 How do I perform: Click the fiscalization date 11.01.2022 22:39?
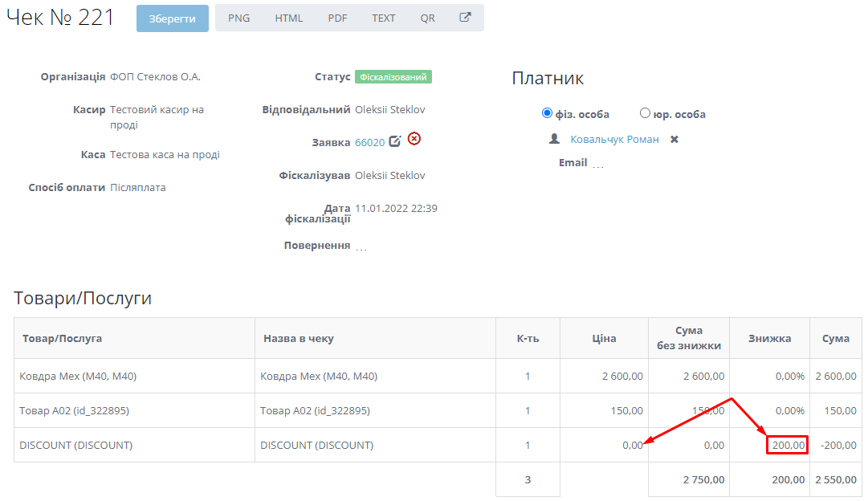coord(396,209)
